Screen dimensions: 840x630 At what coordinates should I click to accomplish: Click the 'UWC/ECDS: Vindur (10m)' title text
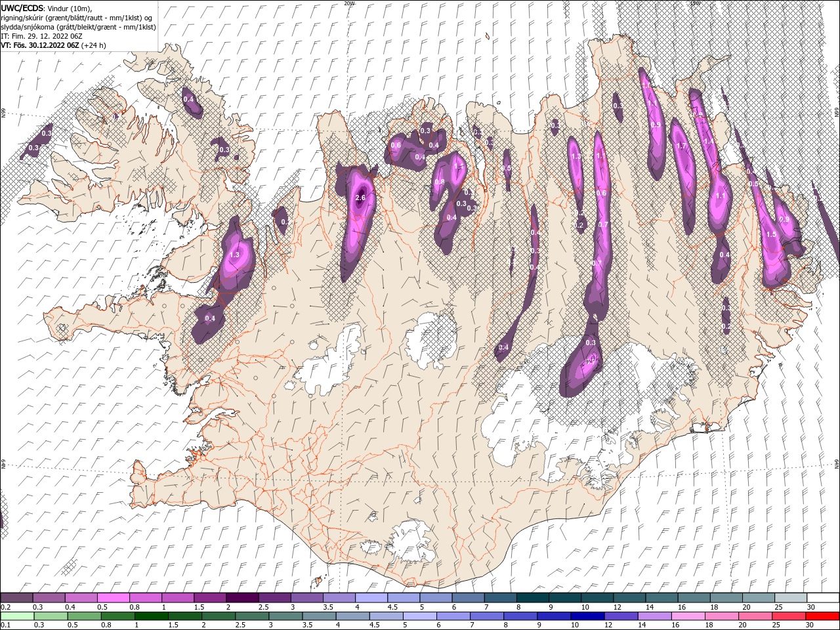coord(47,8)
